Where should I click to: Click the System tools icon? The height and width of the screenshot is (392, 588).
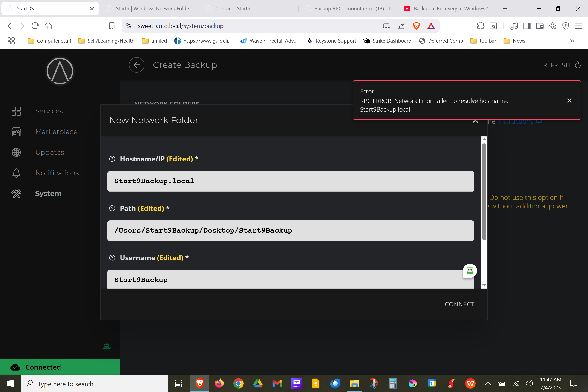tap(16, 193)
